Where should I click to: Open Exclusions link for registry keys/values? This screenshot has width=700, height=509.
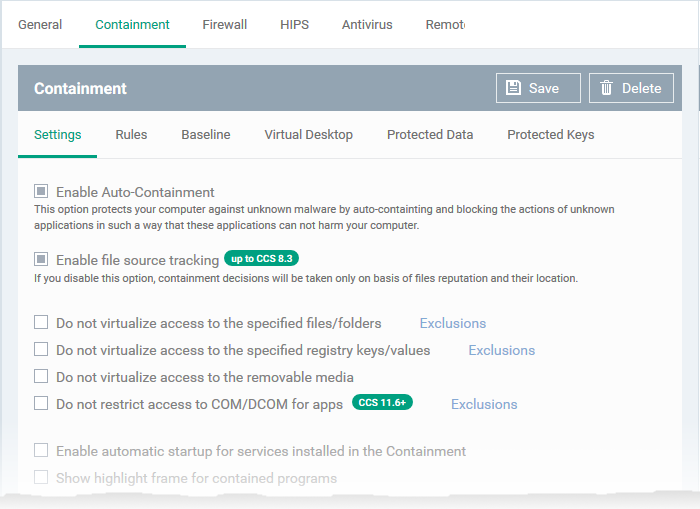pos(501,350)
